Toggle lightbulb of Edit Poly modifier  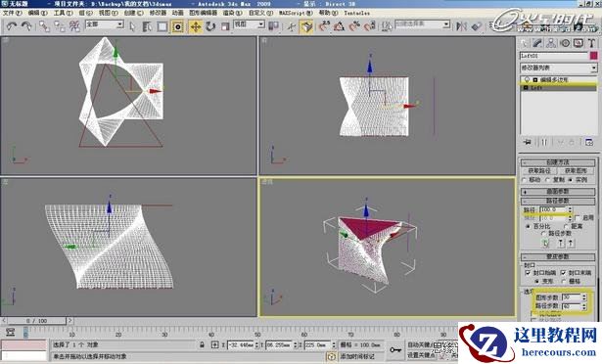(527, 79)
